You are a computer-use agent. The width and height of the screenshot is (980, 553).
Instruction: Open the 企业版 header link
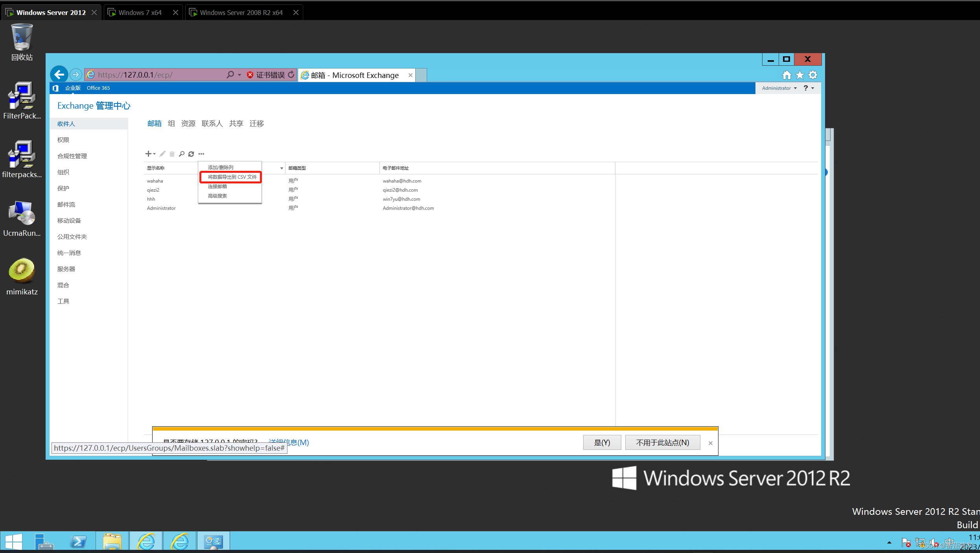[x=73, y=88]
